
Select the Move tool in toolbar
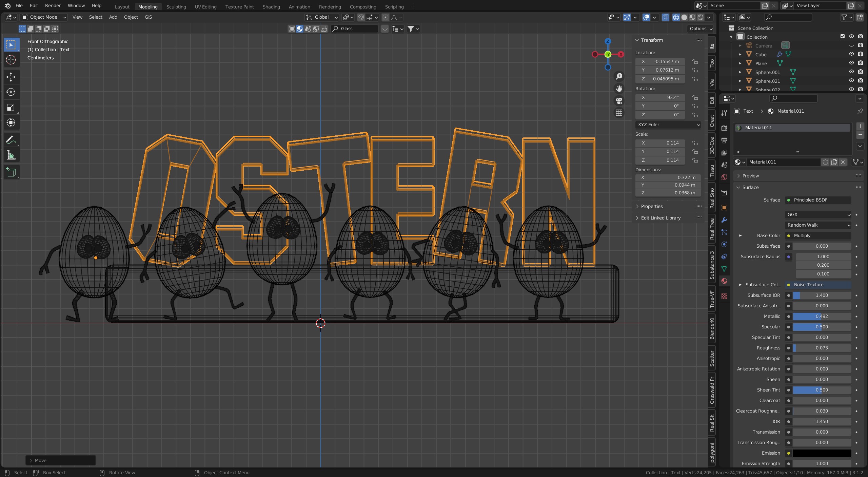tap(11, 77)
